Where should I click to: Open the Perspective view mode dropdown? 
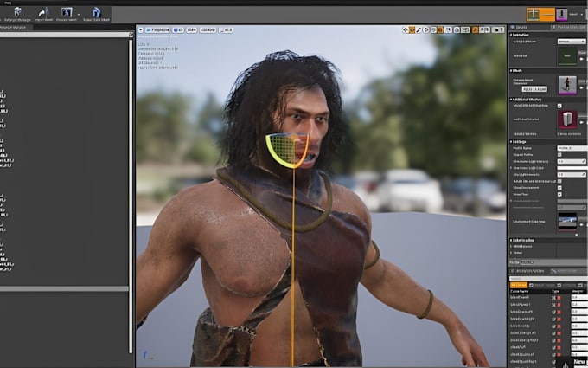[157, 29]
